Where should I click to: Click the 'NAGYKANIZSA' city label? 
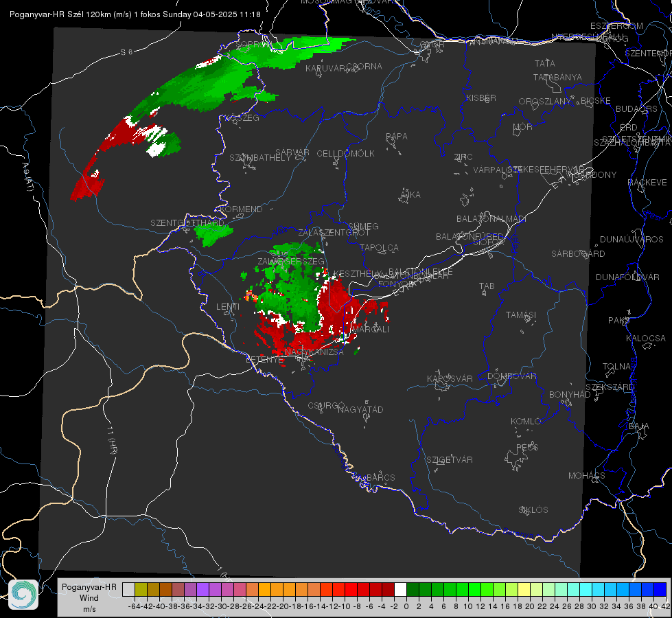coord(314,352)
